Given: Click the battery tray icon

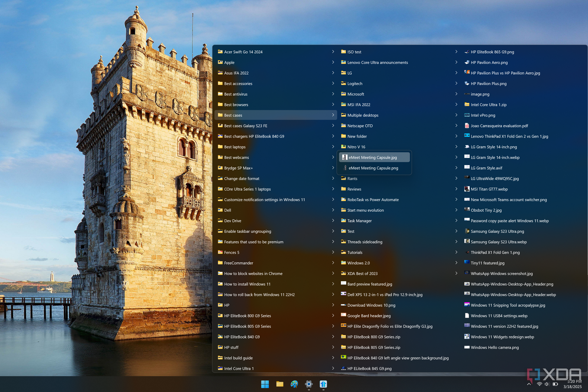Looking at the screenshot, I should [x=555, y=384].
